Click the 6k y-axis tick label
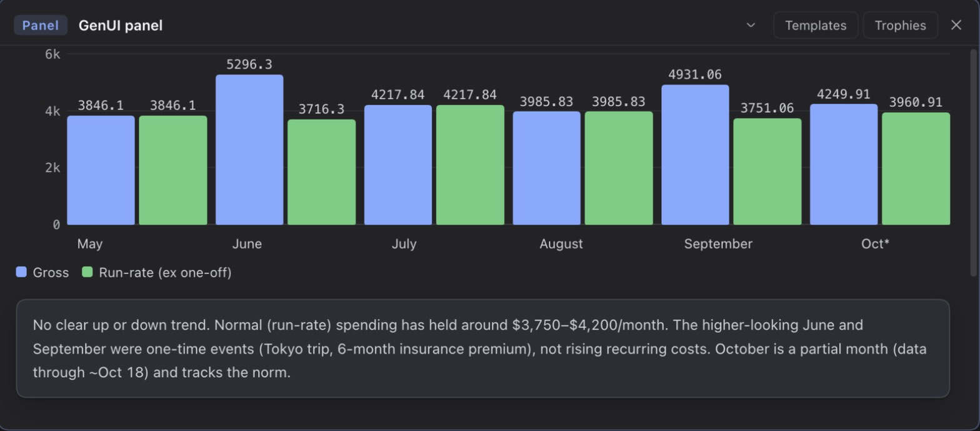Viewport: 980px width, 431px height. [x=52, y=54]
